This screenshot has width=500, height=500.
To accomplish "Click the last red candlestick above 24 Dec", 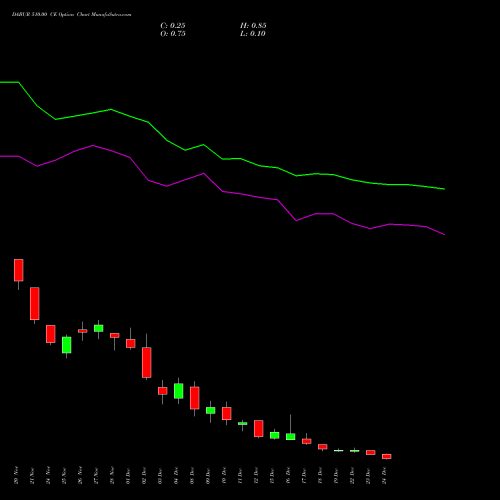I will click(387, 456).
